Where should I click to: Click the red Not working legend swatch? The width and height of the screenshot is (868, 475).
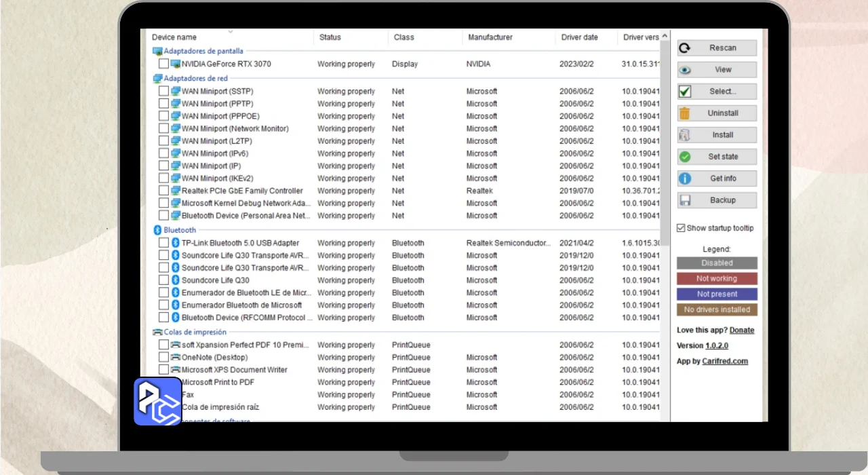(x=717, y=278)
